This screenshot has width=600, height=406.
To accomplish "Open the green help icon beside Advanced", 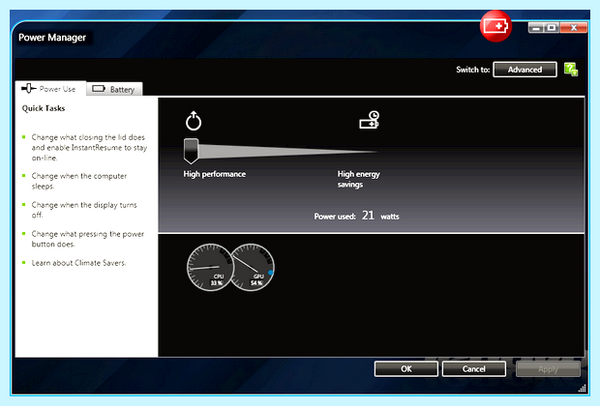I will pos(571,69).
